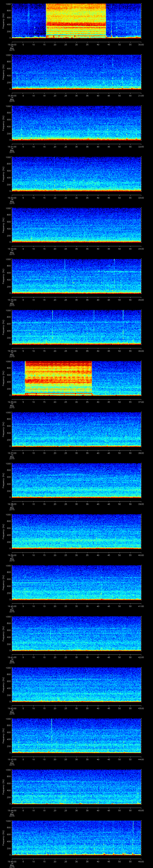Viewport: 153px width, 868px height.
Task: Pick the spectrogram panel starting at 19:44:00
Action: [76, 786]
